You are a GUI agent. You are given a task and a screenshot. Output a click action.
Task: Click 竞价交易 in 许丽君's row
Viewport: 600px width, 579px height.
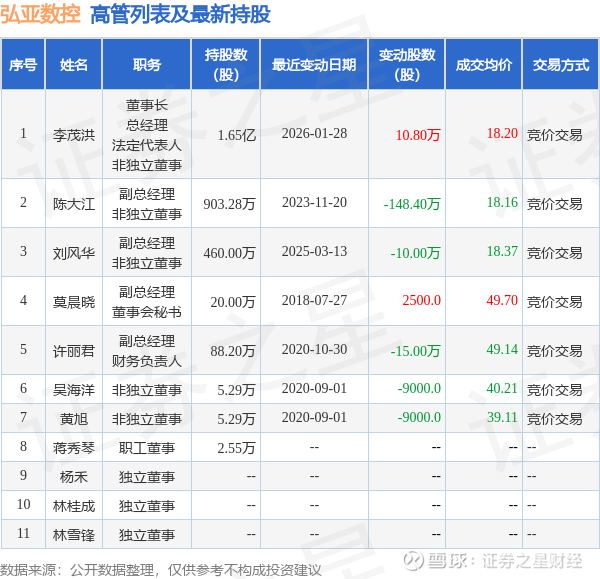tap(554, 351)
